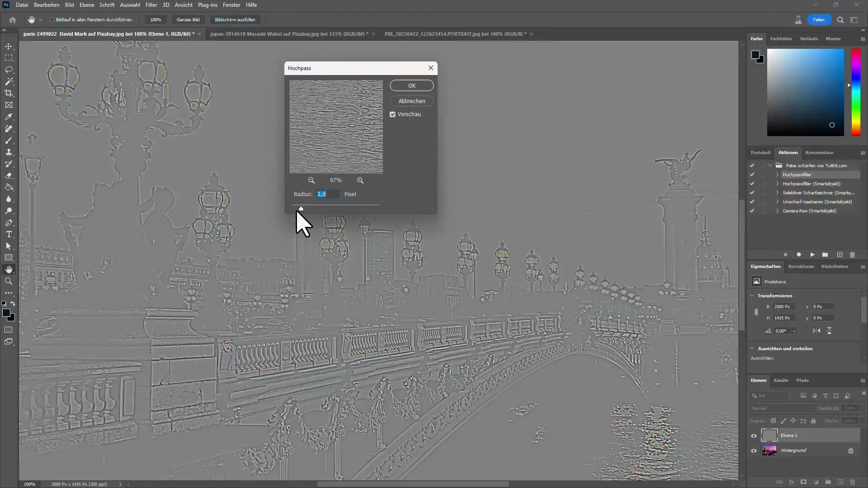This screenshot has height=488, width=868.
Task: Click the Teilen button
Action: click(819, 20)
